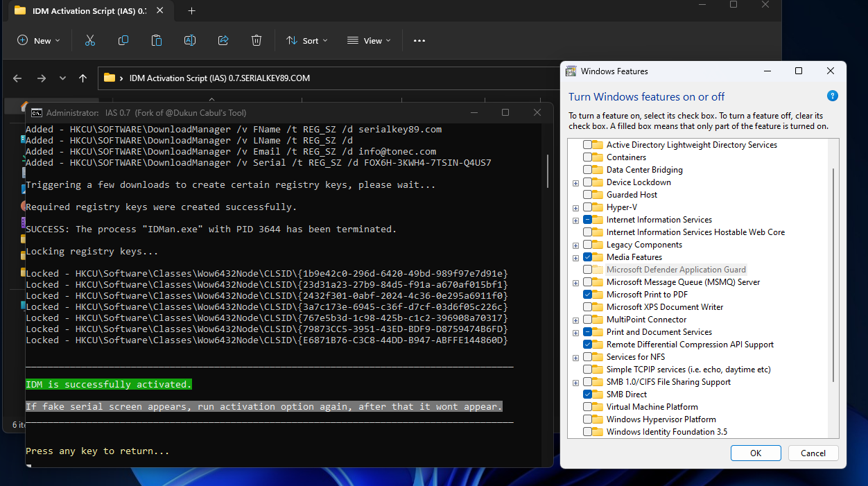Go up one folder level arrow

tap(83, 78)
